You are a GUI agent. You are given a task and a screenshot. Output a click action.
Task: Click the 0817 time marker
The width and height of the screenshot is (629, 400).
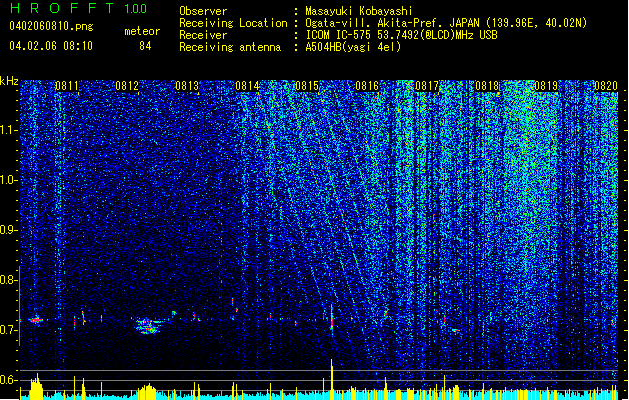tap(427, 86)
